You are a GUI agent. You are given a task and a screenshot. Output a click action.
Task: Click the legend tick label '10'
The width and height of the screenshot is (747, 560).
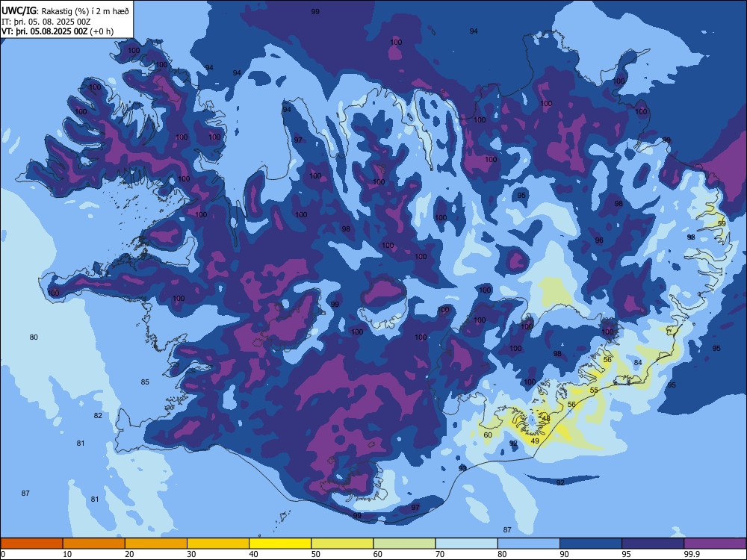[x=67, y=554]
